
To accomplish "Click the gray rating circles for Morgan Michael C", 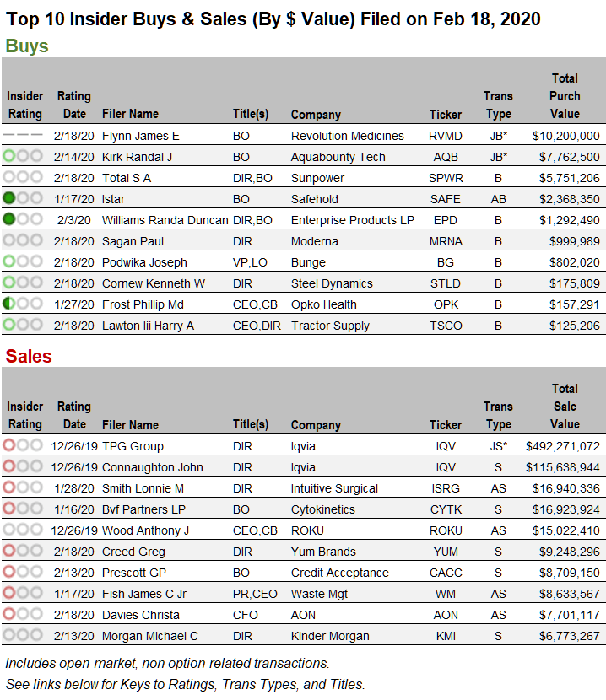I will pos(23,636).
